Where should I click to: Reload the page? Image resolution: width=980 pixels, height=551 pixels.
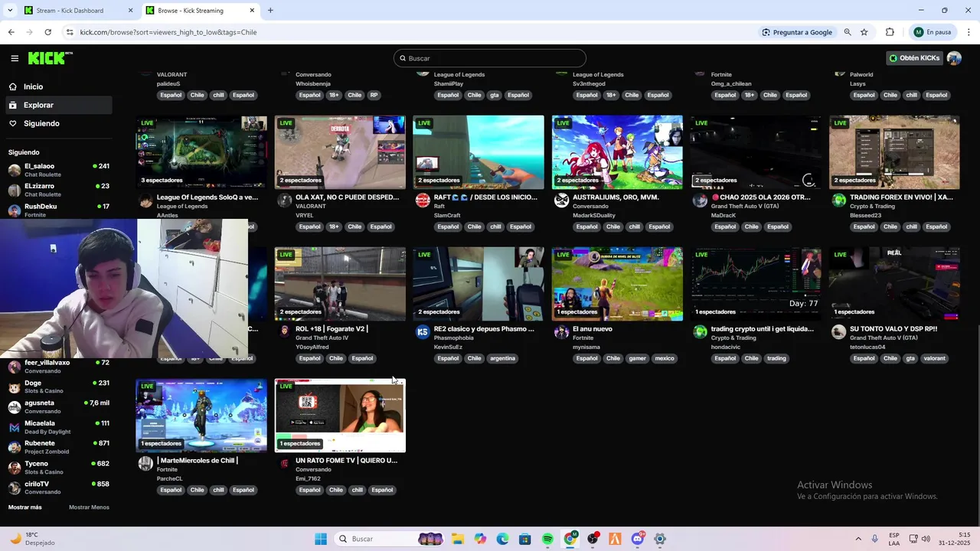47,32
